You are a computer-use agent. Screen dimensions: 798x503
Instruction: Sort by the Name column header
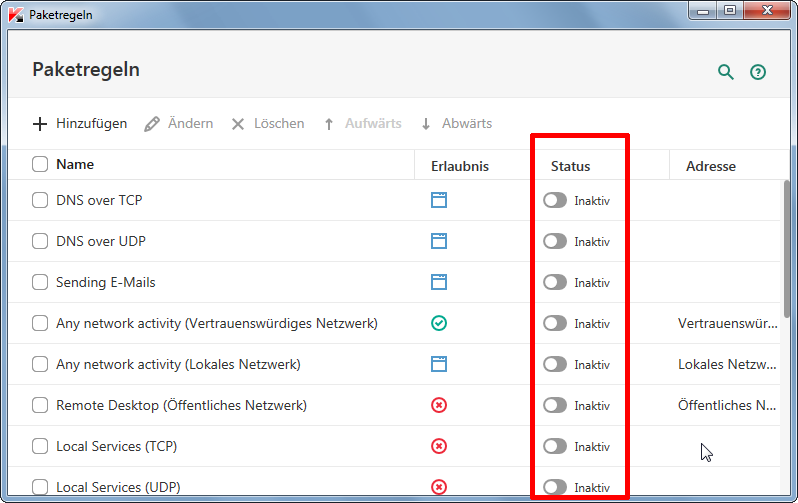point(75,164)
